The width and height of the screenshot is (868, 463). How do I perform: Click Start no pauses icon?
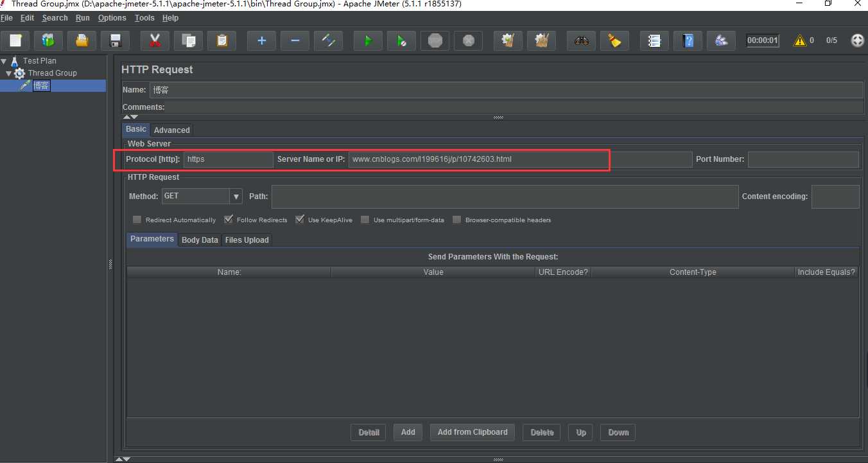(401, 41)
